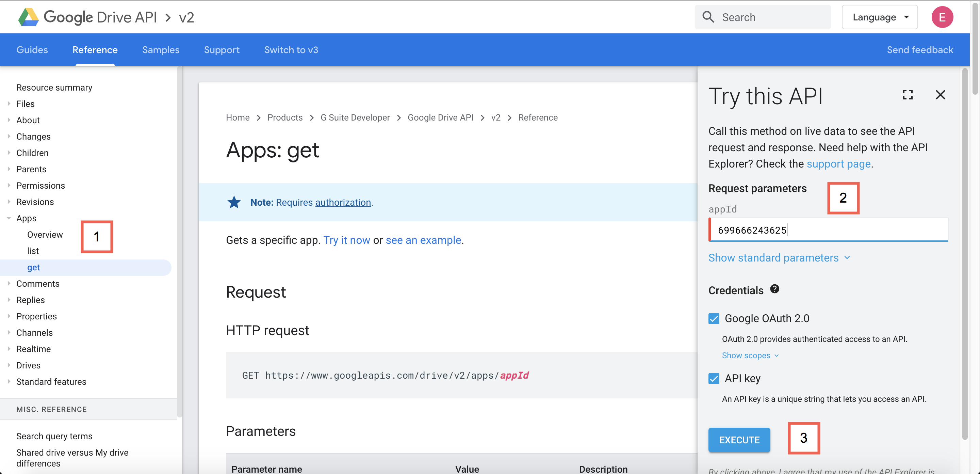The width and height of the screenshot is (980, 474).
Task: Open the user avatar E icon
Action: click(x=942, y=17)
